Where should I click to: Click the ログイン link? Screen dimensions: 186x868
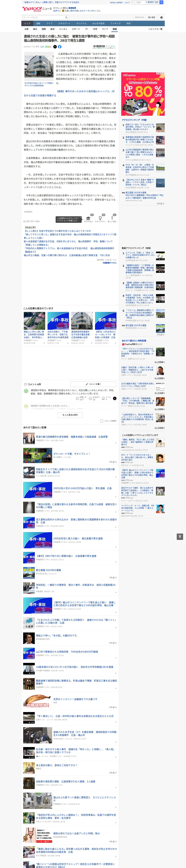click(x=57, y=11)
